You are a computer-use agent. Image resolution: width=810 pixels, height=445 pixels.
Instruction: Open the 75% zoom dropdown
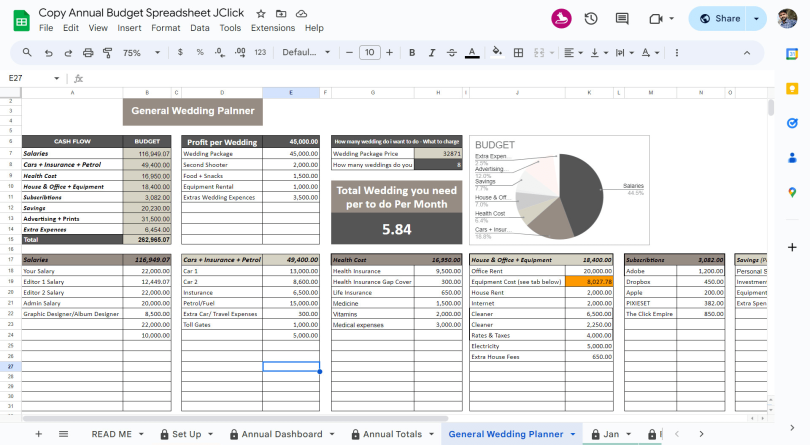pos(141,53)
